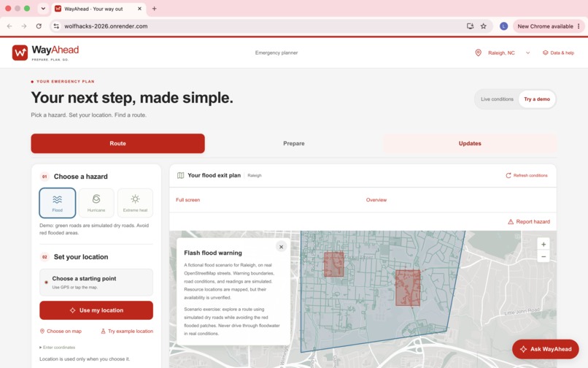
Task: Click New Chrome available update button
Action: pyautogui.click(x=549, y=26)
